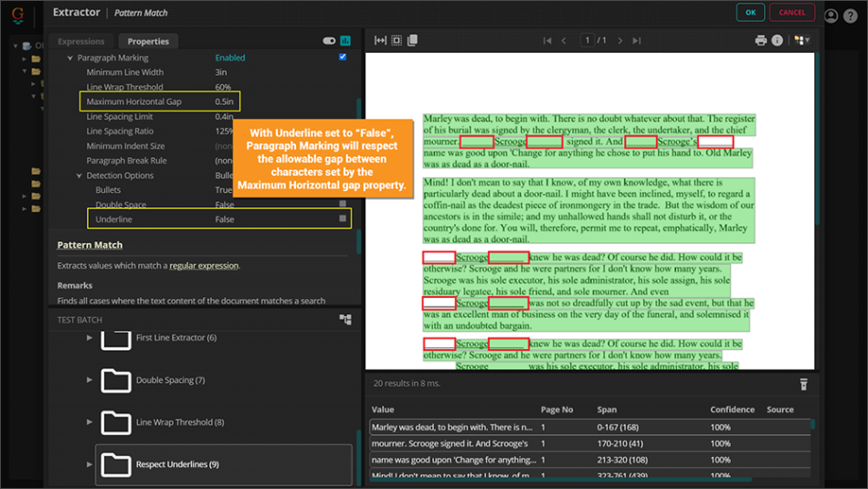Click the copy pages icon in viewer toolbar

click(x=412, y=40)
